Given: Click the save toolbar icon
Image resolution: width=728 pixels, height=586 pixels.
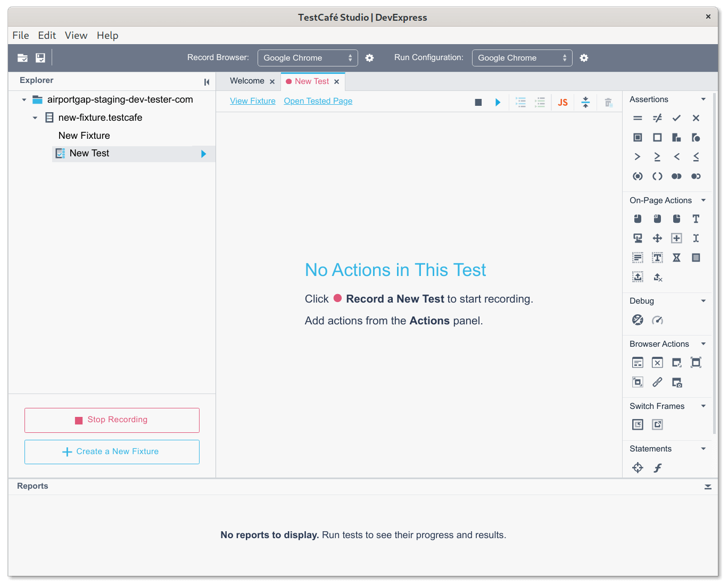Looking at the screenshot, I should pos(40,58).
